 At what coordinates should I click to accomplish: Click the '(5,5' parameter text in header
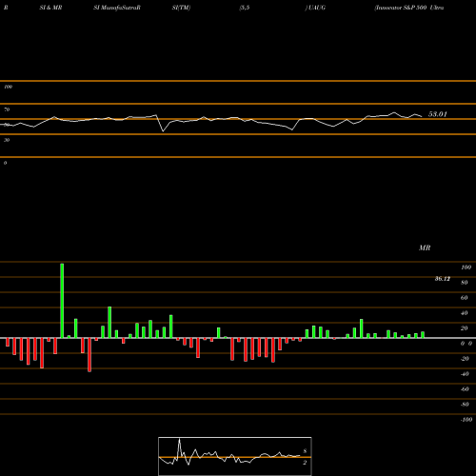[245, 8]
